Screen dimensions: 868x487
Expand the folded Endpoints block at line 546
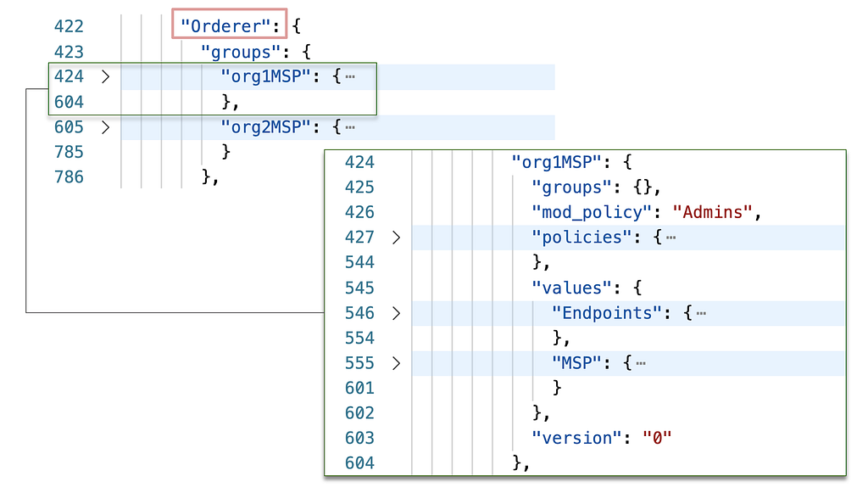pyautogui.click(x=397, y=314)
